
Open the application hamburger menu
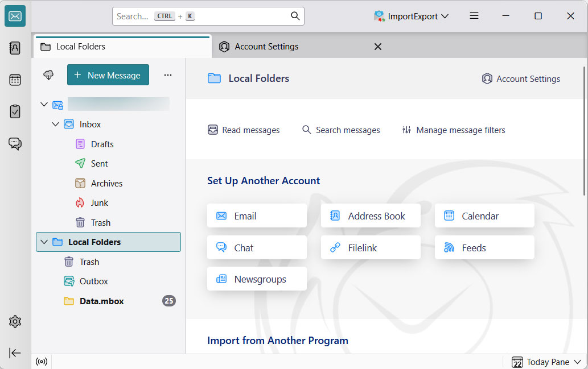pos(474,16)
